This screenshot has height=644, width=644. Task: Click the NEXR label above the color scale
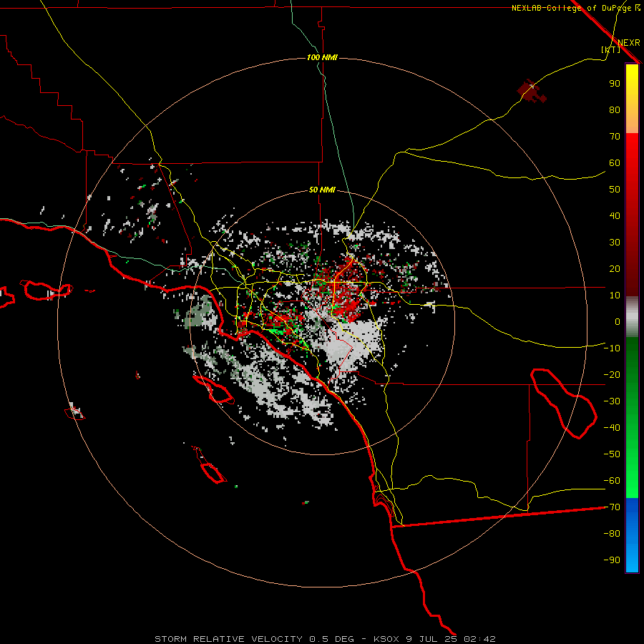(x=628, y=43)
